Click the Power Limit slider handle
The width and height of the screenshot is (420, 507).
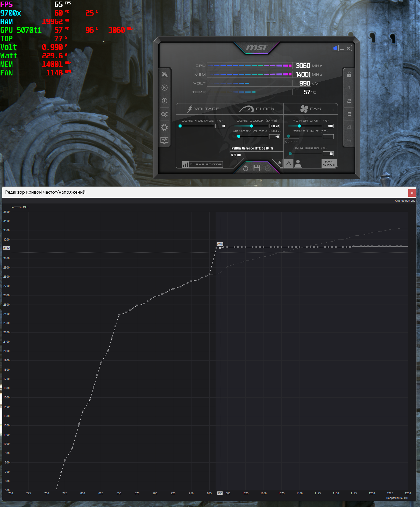click(x=299, y=126)
